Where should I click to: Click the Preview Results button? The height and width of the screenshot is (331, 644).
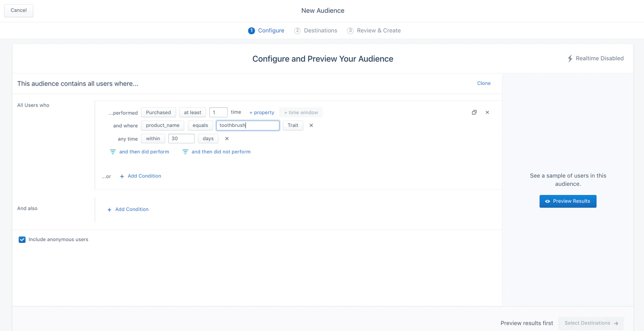[x=568, y=201]
